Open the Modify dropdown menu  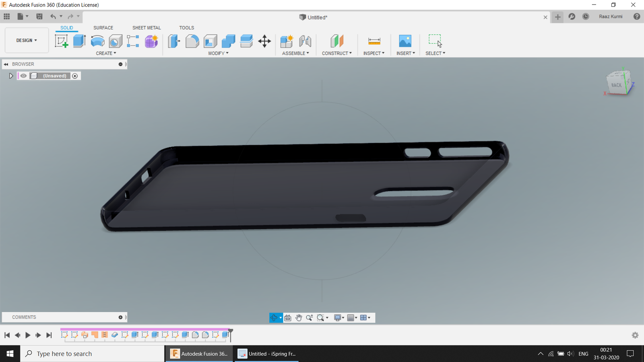pos(218,53)
